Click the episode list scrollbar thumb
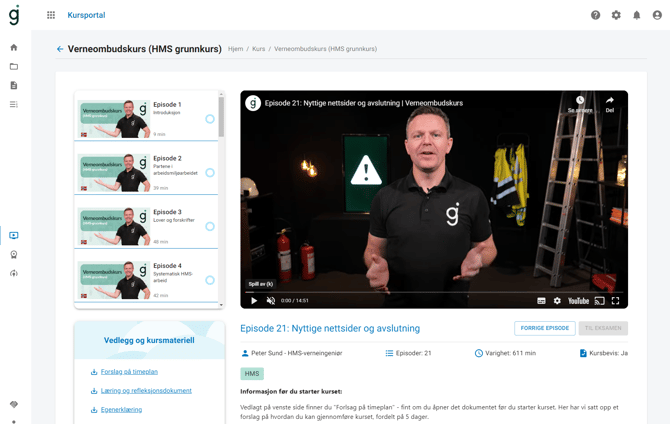The width and height of the screenshot is (670, 424). click(x=221, y=117)
